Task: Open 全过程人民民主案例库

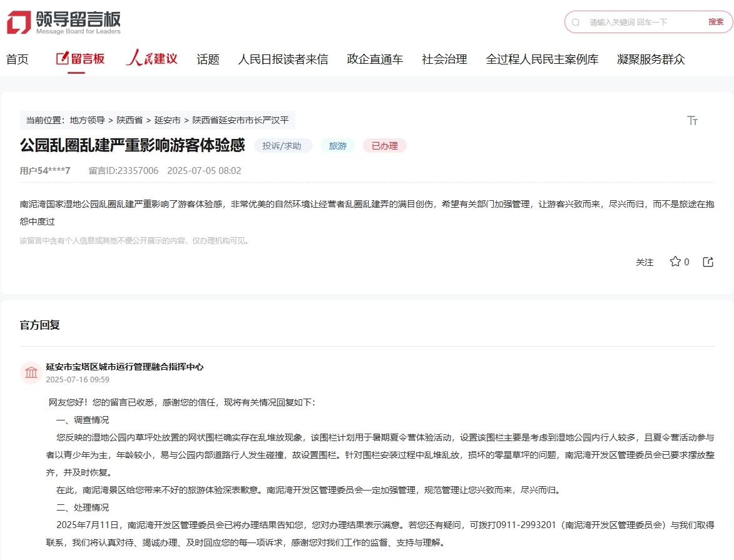Action: pyautogui.click(x=542, y=59)
